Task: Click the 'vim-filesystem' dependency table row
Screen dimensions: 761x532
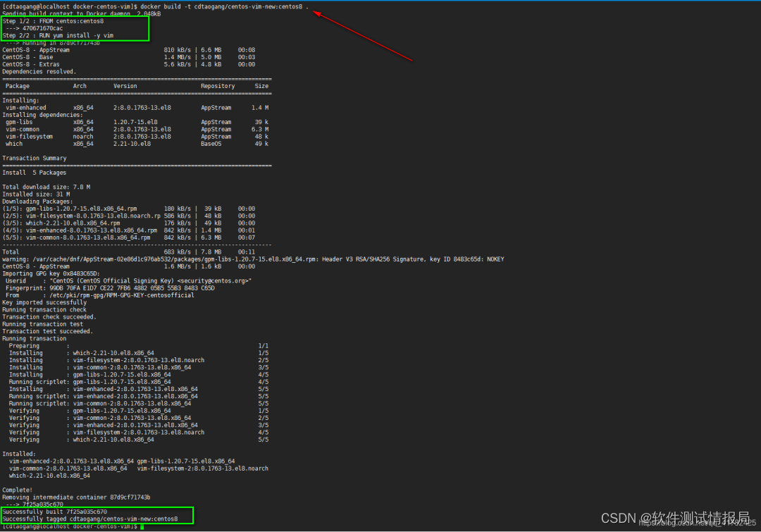Action: pos(137,137)
